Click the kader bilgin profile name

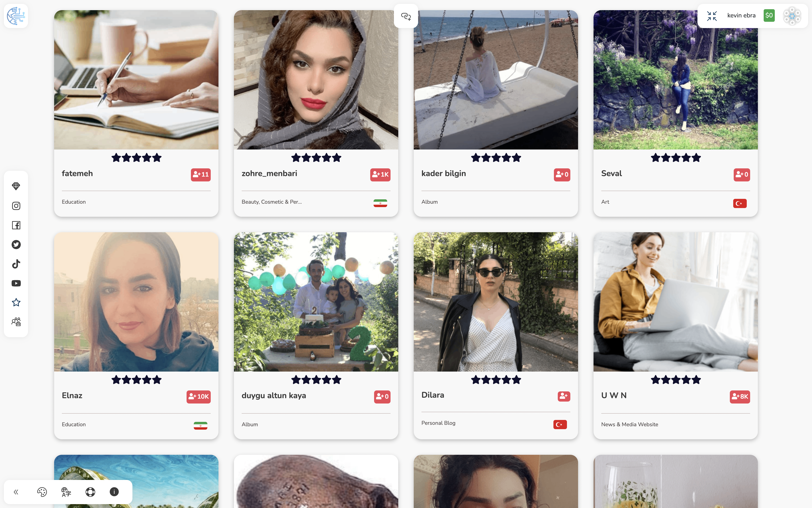tap(444, 173)
